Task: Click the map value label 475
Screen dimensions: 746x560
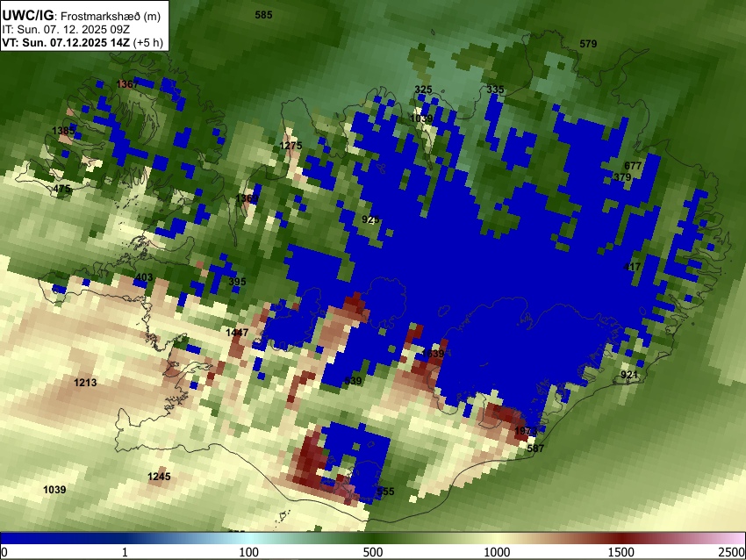Action: tap(61, 189)
